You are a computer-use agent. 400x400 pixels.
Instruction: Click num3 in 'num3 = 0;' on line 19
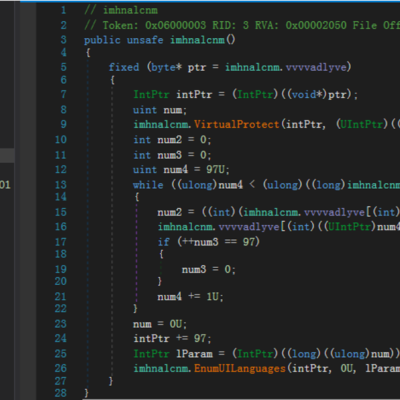click(x=194, y=269)
